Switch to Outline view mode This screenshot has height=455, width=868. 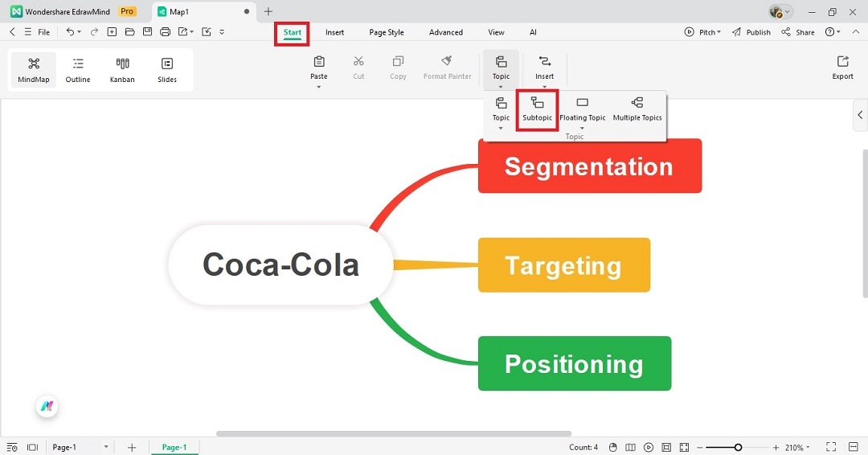tap(78, 70)
